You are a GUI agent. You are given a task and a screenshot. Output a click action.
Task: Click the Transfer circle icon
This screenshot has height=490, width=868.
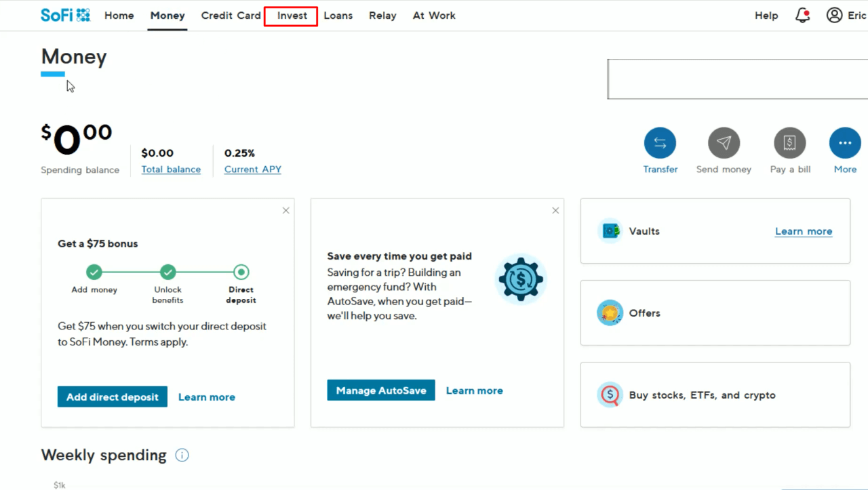(x=660, y=143)
